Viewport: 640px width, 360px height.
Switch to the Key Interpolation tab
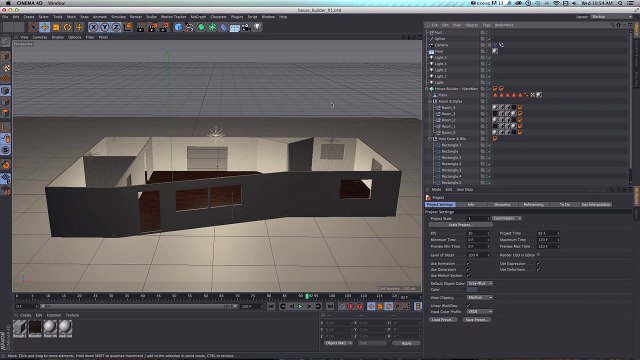click(596, 204)
